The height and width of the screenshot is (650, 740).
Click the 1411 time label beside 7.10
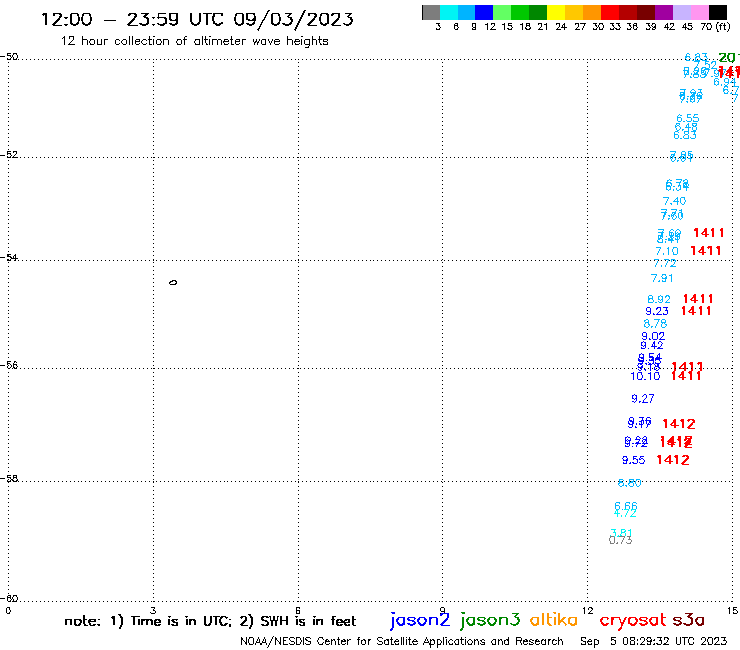706,251
